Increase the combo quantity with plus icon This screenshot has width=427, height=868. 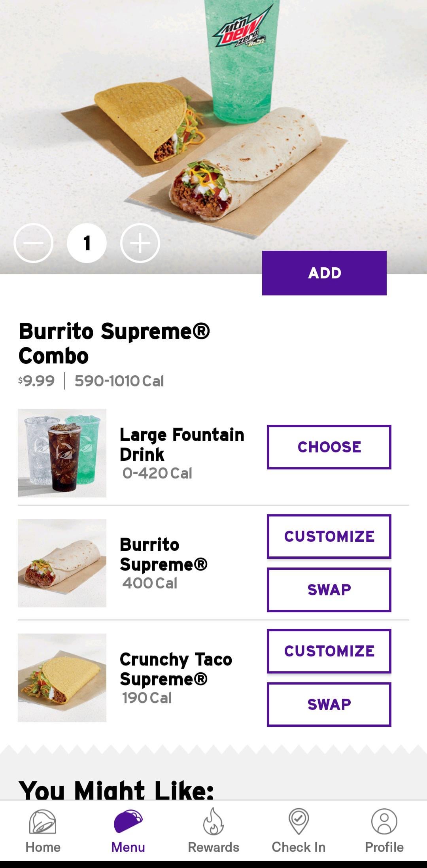[140, 243]
